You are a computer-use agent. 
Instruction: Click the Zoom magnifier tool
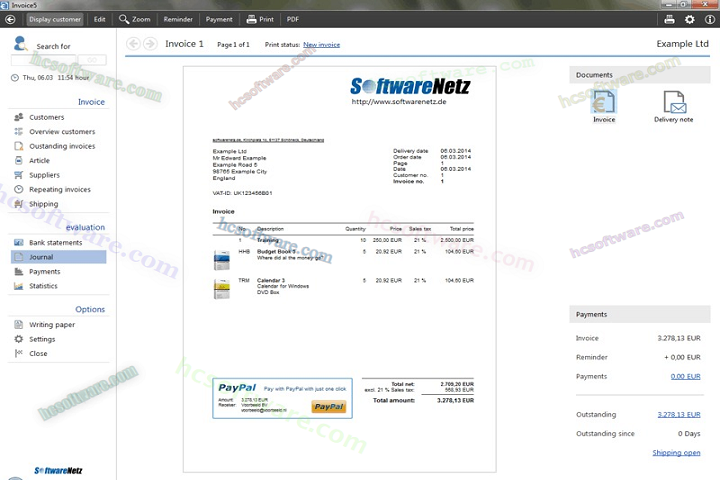coord(135,19)
